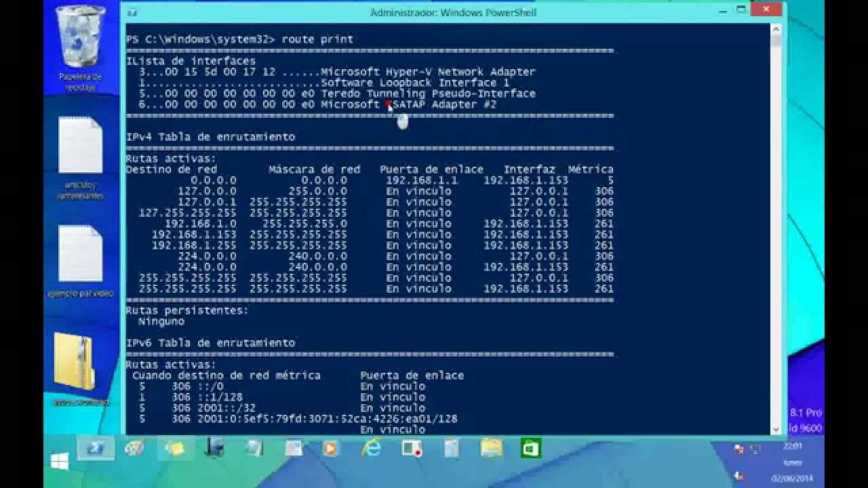Viewport: 868px width, 488px height.
Task: Click the PowerShell scrollbar up arrow
Action: (x=776, y=29)
